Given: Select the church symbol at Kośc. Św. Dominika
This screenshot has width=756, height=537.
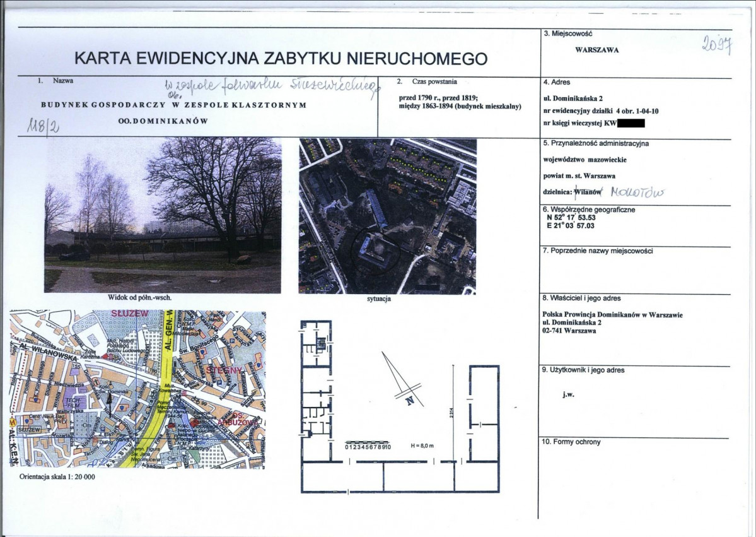Looking at the screenshot, I should click(x=110, y=382).
